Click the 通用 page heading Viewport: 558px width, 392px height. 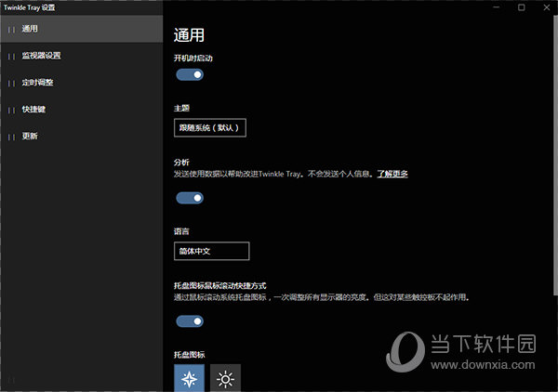pos(189,35)
